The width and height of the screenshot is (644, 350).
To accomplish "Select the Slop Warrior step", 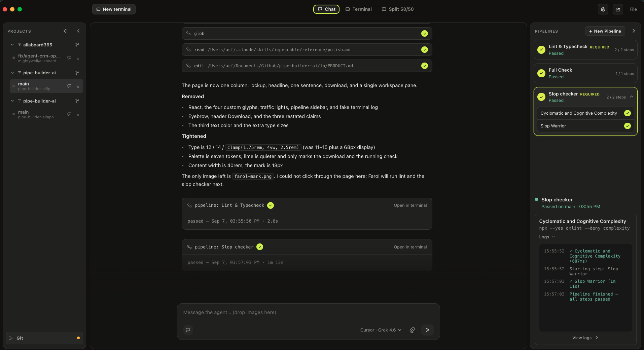I will (x=585, y=126).
